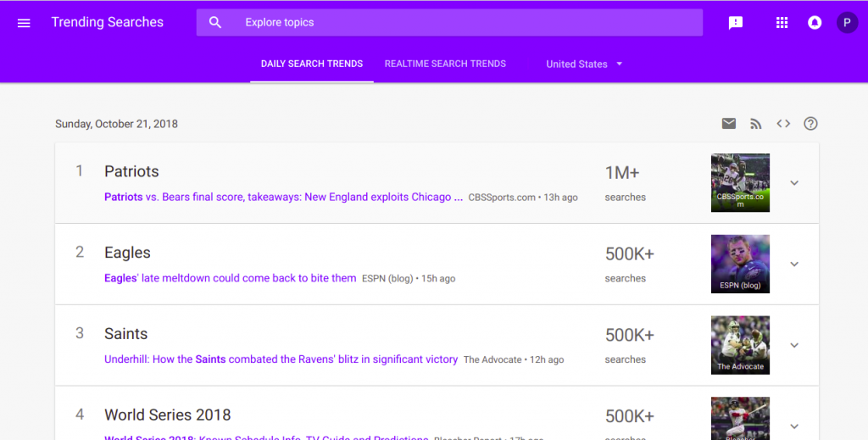The height and width of the screenshot is (440, 868).
Task: Open the ESPN (blog) thumbnail image
Action: click(740, 264)
